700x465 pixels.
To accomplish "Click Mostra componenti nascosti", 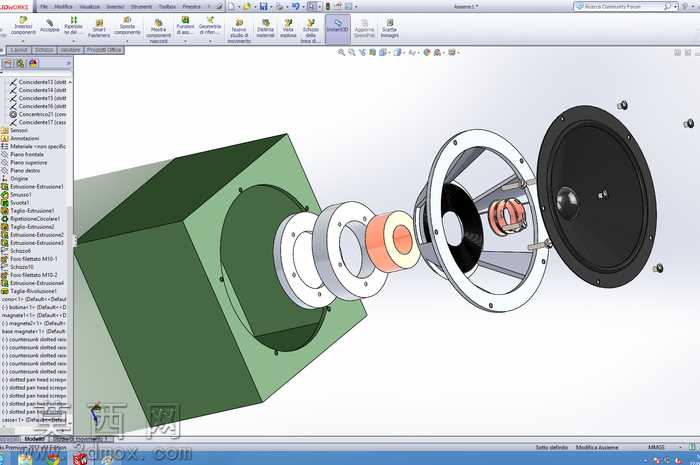I will point(158,31).
